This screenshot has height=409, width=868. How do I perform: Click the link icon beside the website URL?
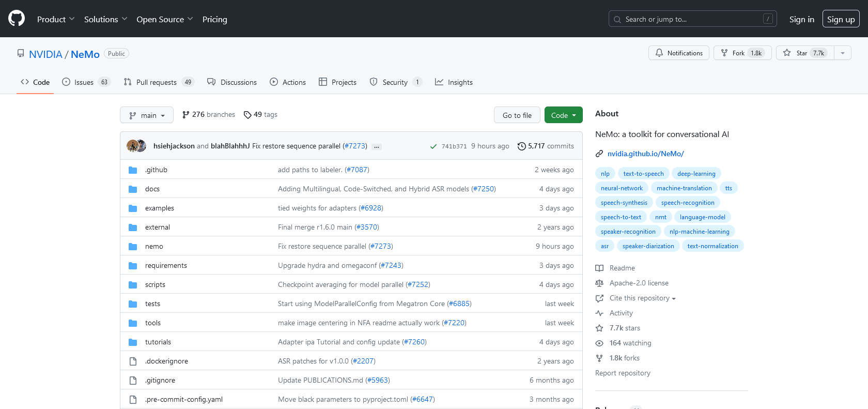(x=599, y=154)
